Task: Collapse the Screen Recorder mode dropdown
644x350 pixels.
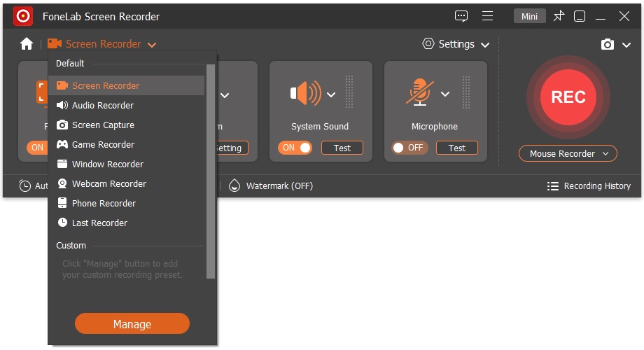Action: pos(152,45)
